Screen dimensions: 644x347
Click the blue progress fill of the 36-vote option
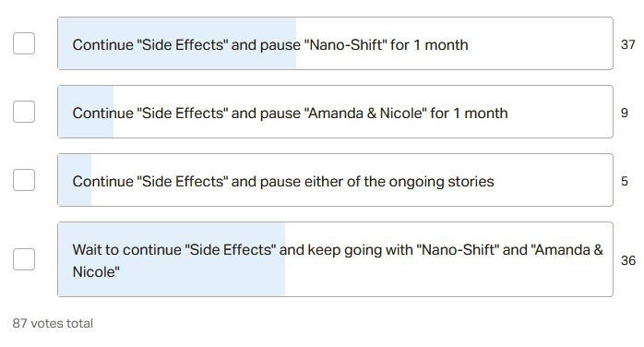point(172,259)
